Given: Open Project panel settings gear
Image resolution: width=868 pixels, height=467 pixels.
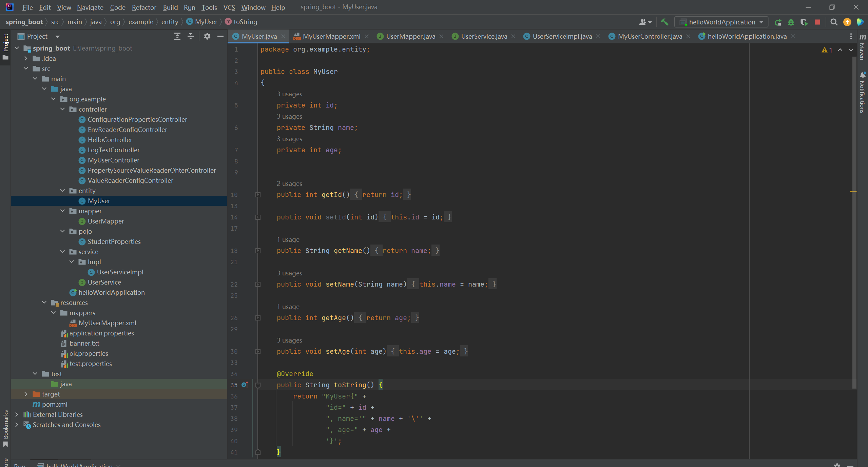Looking at the screenshot, I should coord(207,36).
